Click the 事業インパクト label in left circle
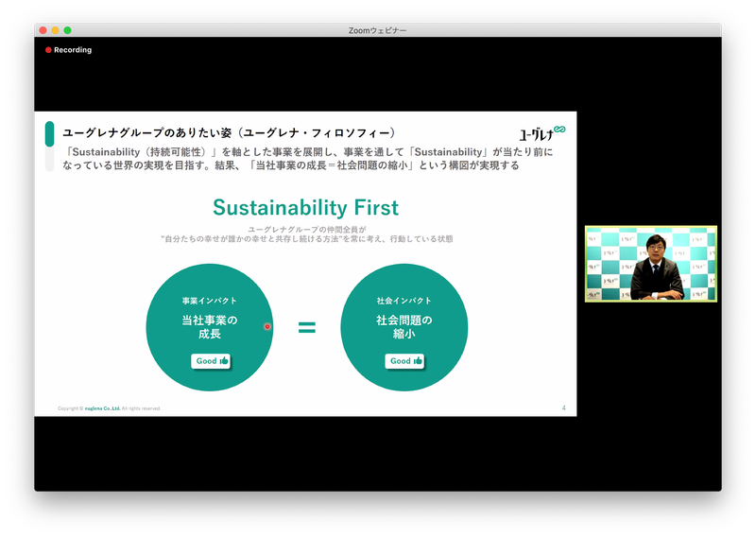756x537 pixels. click(x=210, y=301)
